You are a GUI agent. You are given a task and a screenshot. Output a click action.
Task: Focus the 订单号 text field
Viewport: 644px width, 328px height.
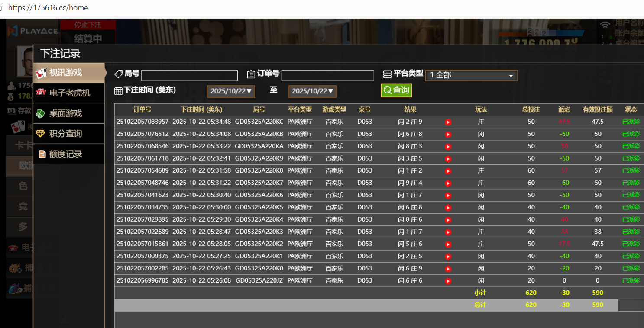coord(327,76)
